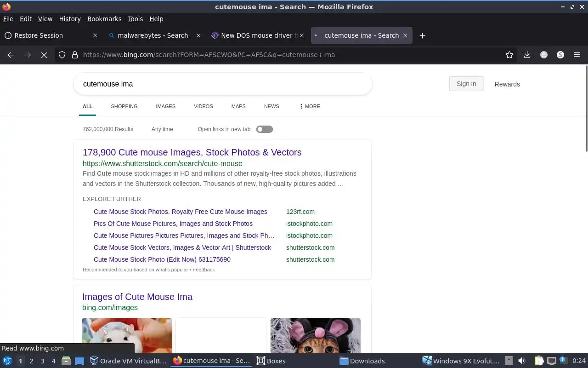Stop loading the Bing page
The width and height of the screenshot is (588, 368).
pos(44,55)
